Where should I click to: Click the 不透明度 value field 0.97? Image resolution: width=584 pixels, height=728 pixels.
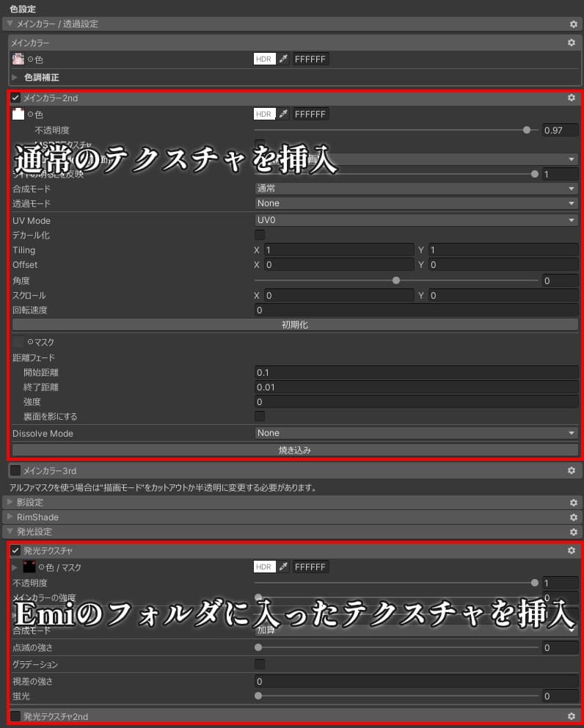coord(560,131)
